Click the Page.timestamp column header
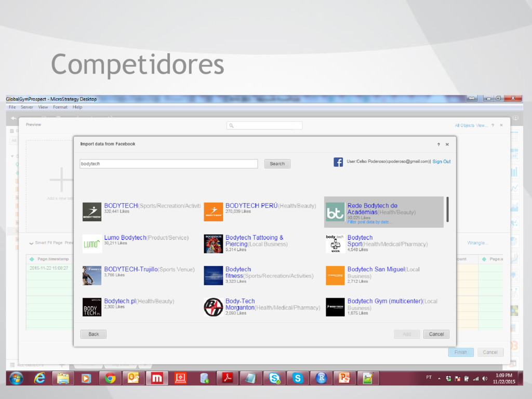This screenshot has width=532, height=399. click(53, 259)
